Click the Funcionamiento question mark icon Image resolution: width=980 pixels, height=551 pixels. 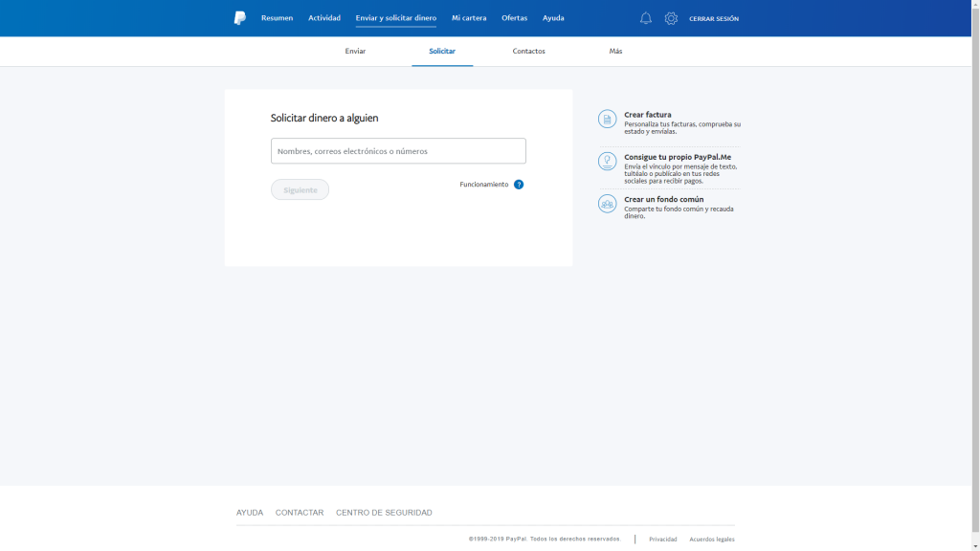(x=519, y=185)
